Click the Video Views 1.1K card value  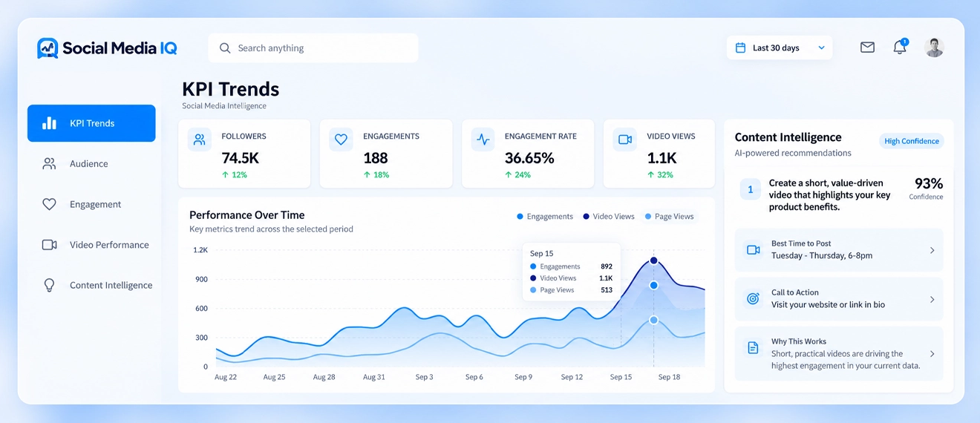pos(661,157)
